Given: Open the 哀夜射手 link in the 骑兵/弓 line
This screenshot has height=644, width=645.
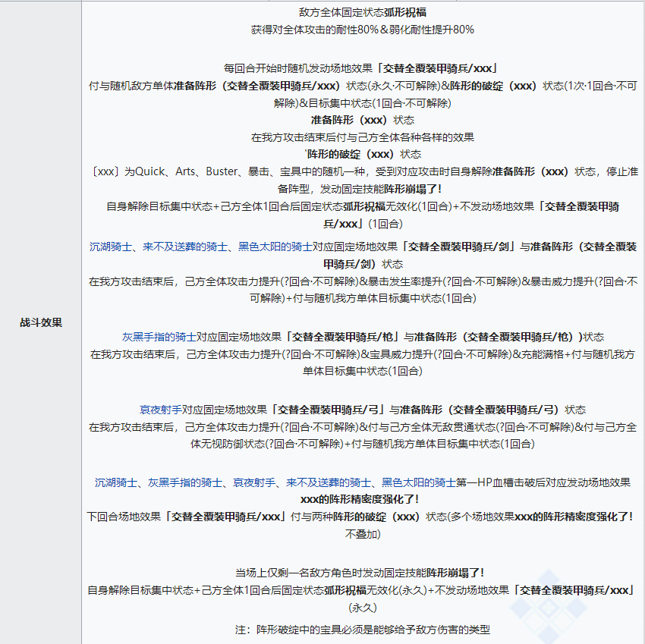Looking at the screenshot, I should 160,410.
